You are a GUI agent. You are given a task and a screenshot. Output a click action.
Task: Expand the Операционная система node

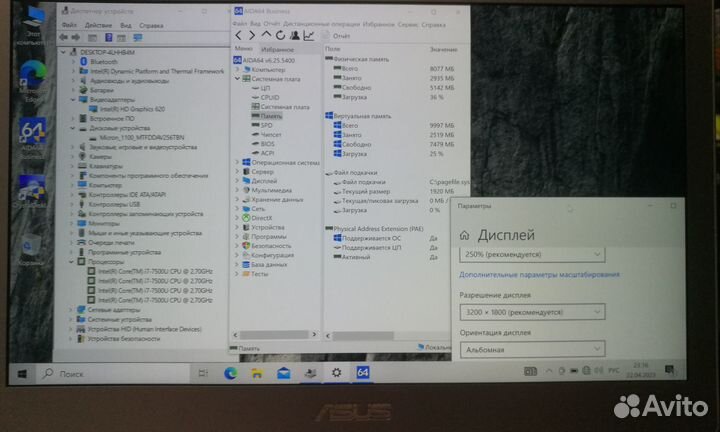[x=237, y=162]
